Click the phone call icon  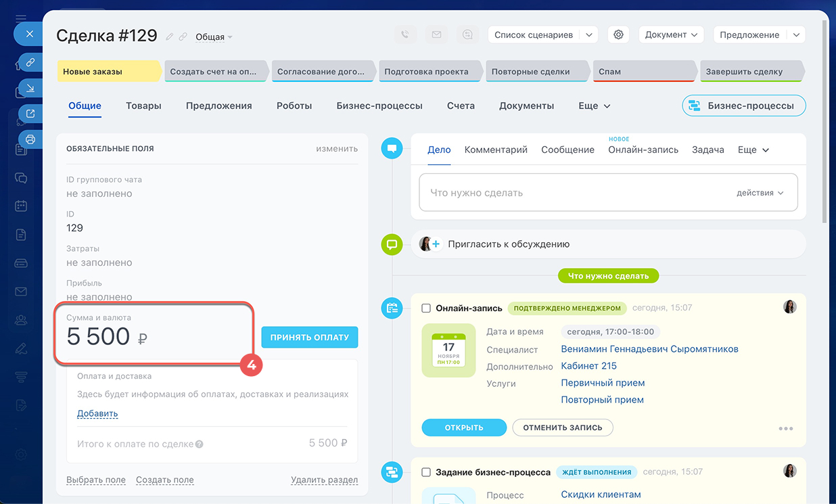tap(404, 35)
